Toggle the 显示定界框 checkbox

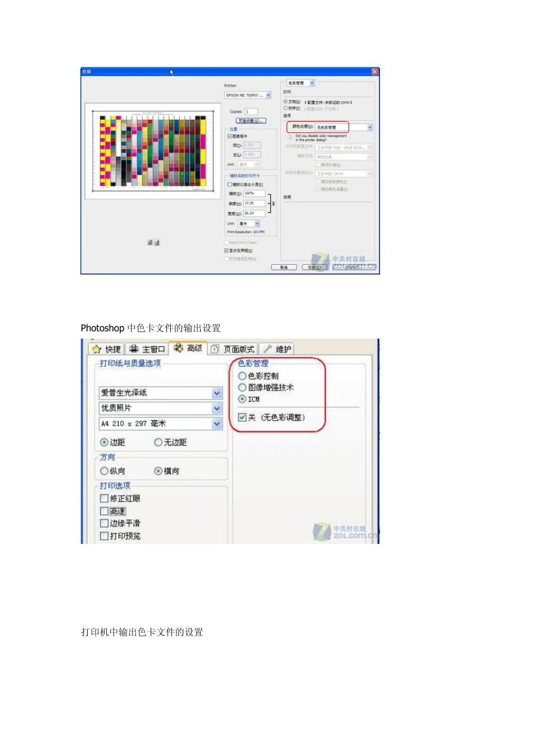(227, 250)
